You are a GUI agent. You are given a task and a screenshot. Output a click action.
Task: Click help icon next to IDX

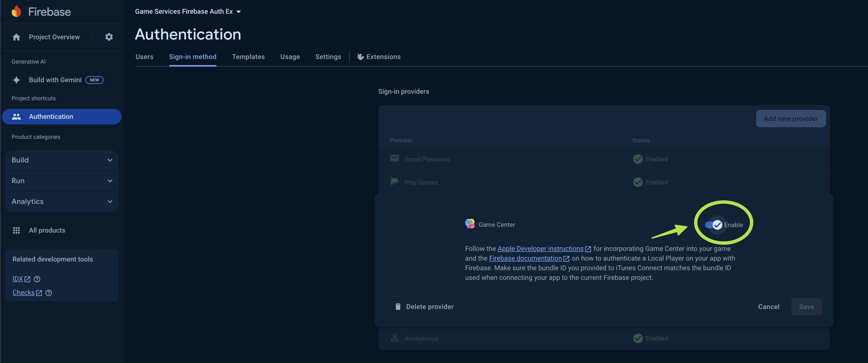click(37, 279)
